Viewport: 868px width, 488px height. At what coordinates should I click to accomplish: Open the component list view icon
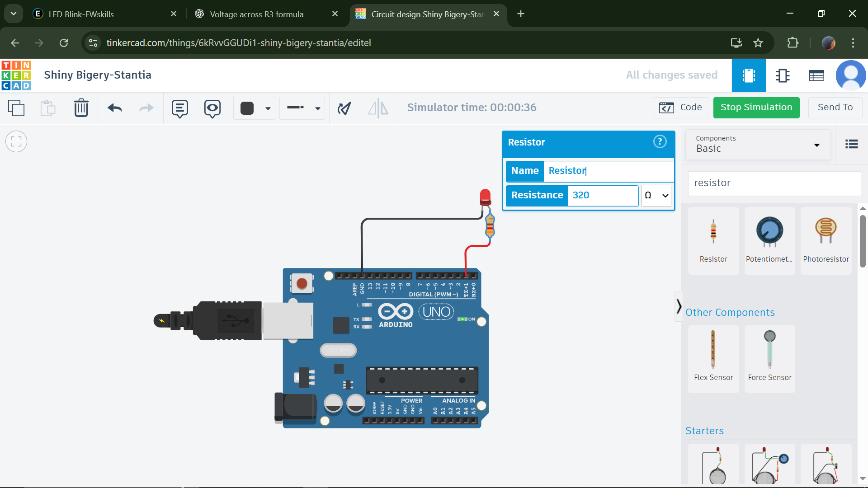coord(816,75)
